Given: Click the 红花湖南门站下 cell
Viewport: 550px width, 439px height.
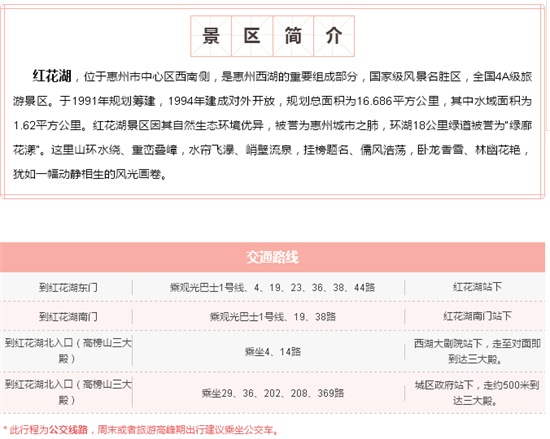Looking at the screenshot, I should [477, 316].
